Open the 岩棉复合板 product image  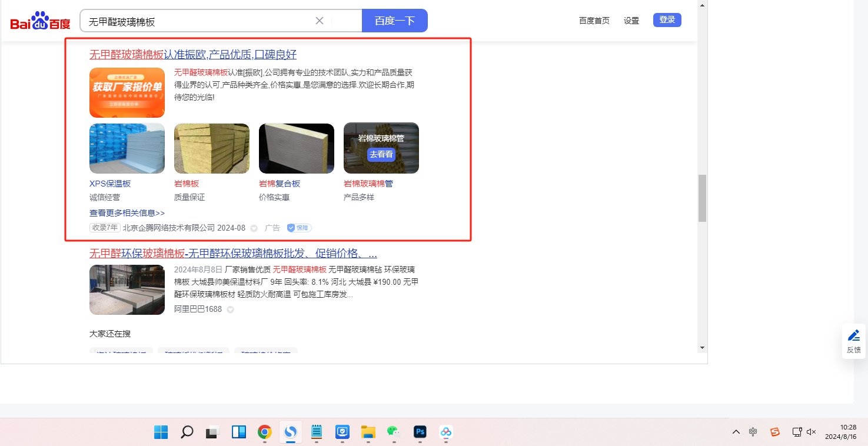click(297, 148)
